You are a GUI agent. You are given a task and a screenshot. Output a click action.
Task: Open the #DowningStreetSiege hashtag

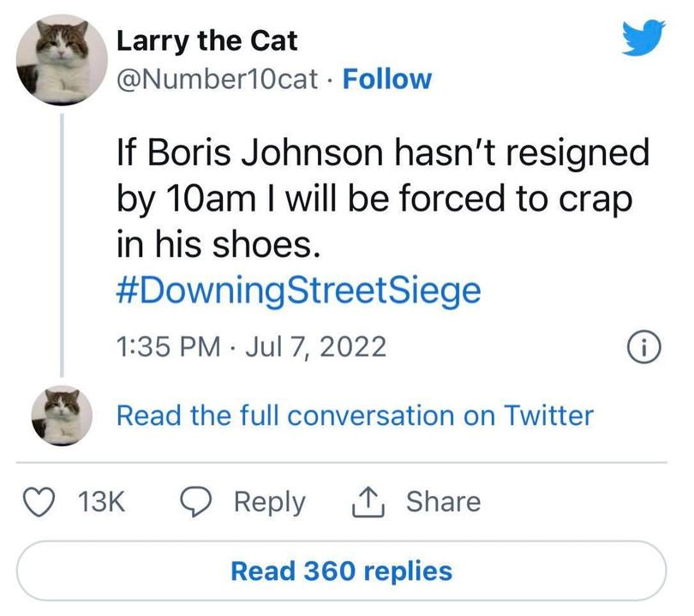point(298,291)
